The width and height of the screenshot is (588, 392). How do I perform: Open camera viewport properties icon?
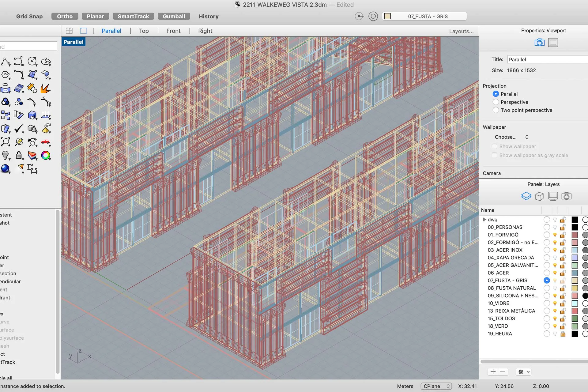539,42
